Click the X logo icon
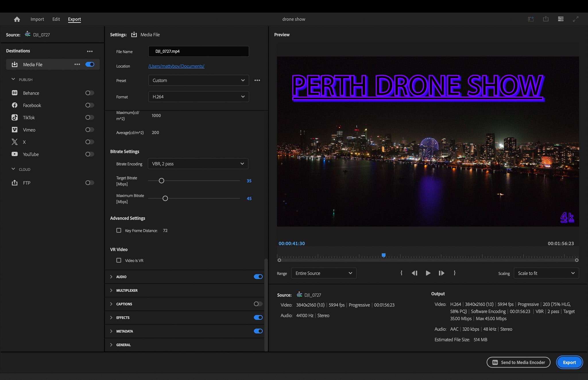The image size is (588, 380). 15,142
